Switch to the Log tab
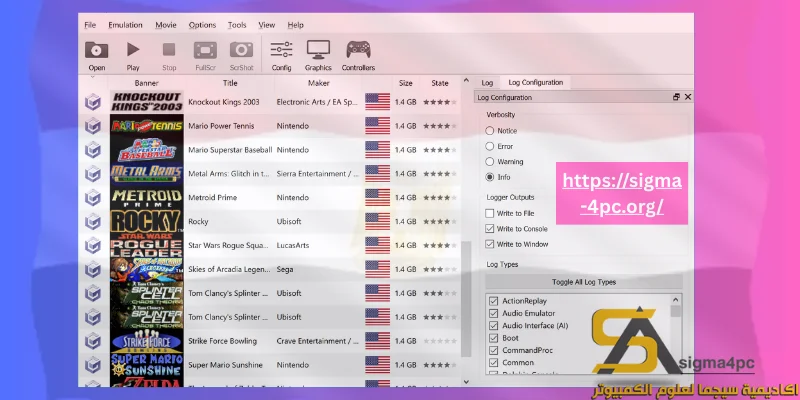 pos(487,83)
